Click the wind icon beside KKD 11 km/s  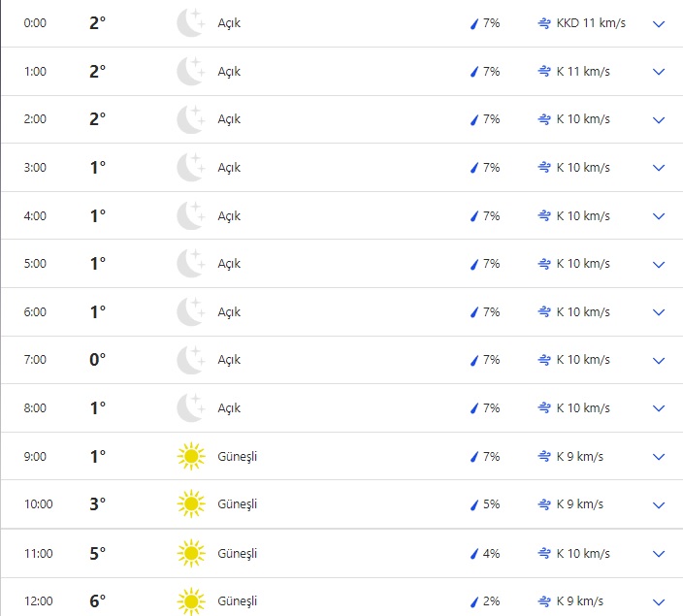(544, 23)
